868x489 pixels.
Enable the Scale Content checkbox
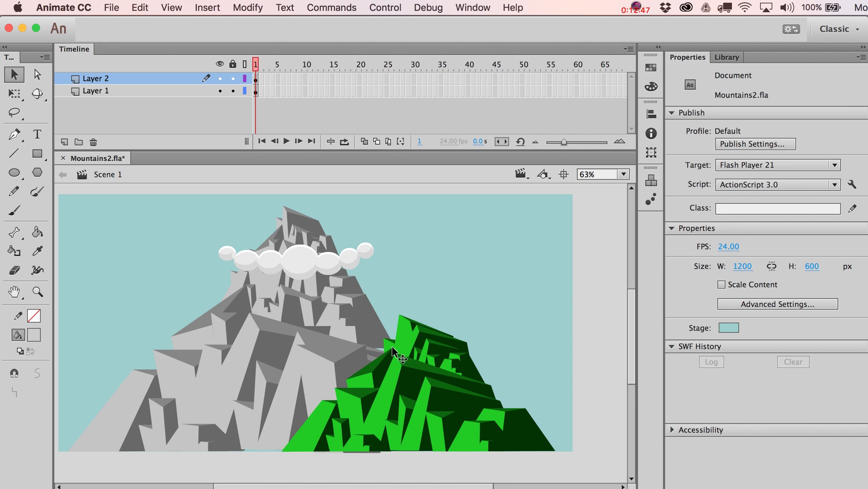point(721,284)
